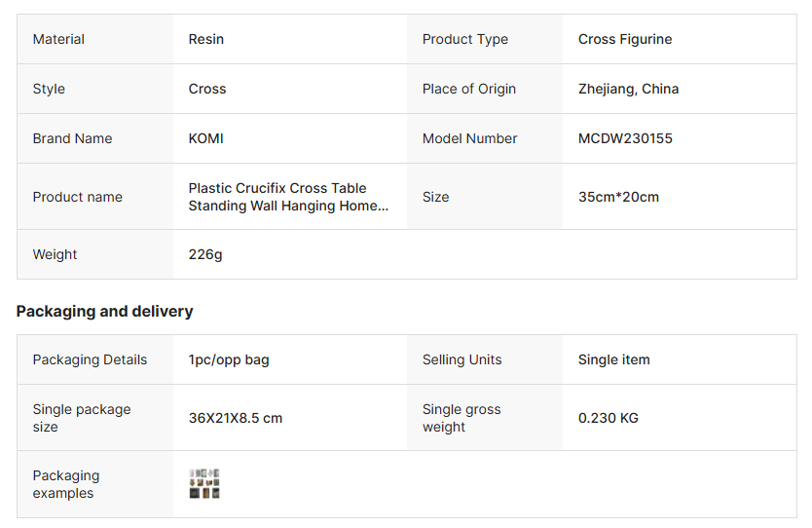Select the KOMI brand name value
The width and height of the screenshot is (812, 528).
[206, 138]
